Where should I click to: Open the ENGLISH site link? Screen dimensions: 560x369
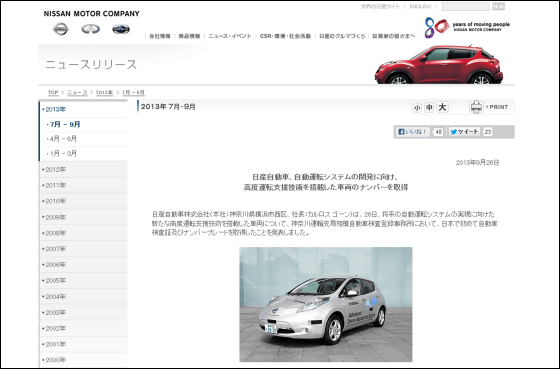pyautogui.click(x=420, y=6)
